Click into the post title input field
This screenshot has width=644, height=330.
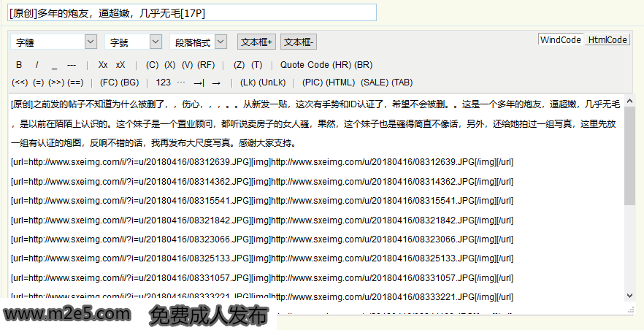[x=192, y=12]
